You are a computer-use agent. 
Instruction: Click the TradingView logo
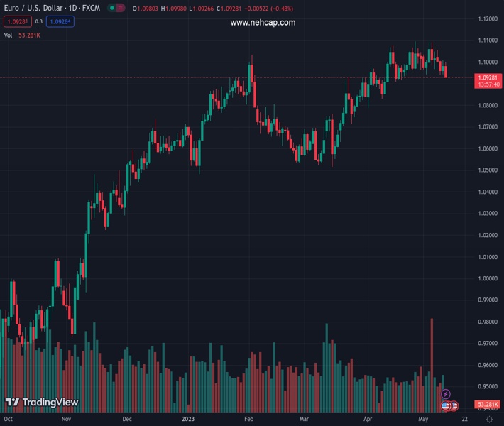[x=41, y=403]
